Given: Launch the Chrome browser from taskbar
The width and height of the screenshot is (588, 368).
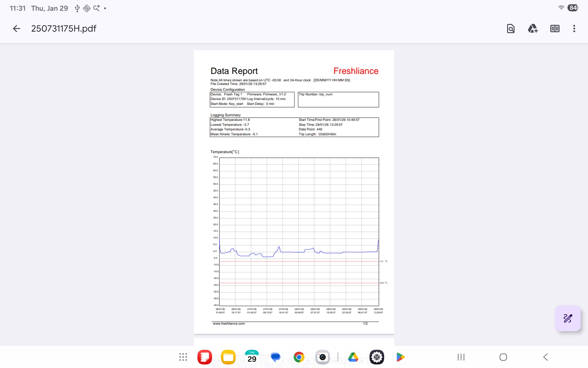Looking at the screenshot, I should coord(299,357).
